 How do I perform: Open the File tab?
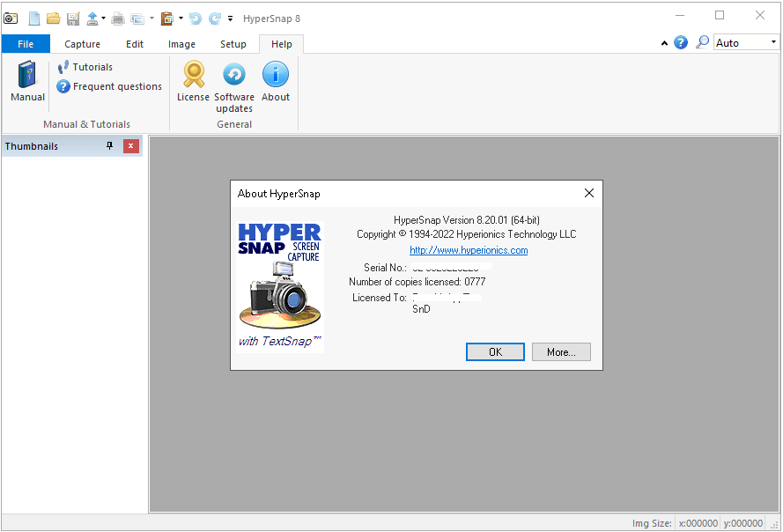coord(26,44)
